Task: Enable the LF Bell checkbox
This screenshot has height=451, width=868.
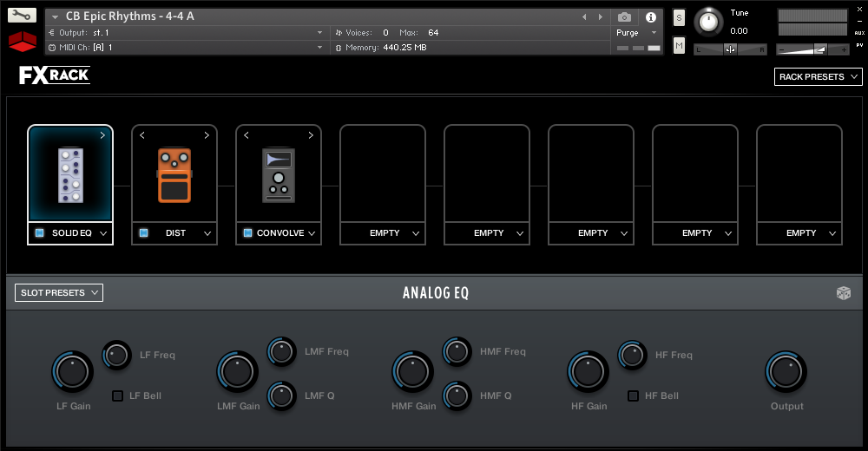Action: (x=117, y=396)
